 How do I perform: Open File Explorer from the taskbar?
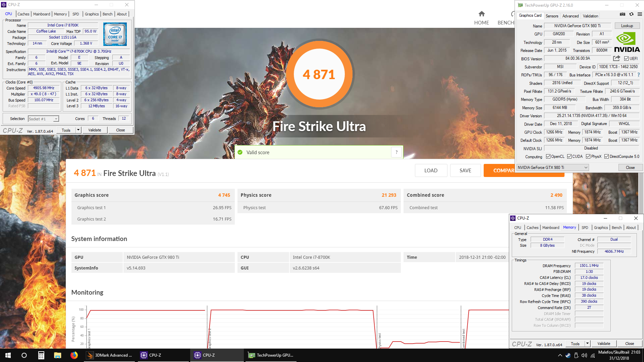pyautogui.click(x=57, y=355)
